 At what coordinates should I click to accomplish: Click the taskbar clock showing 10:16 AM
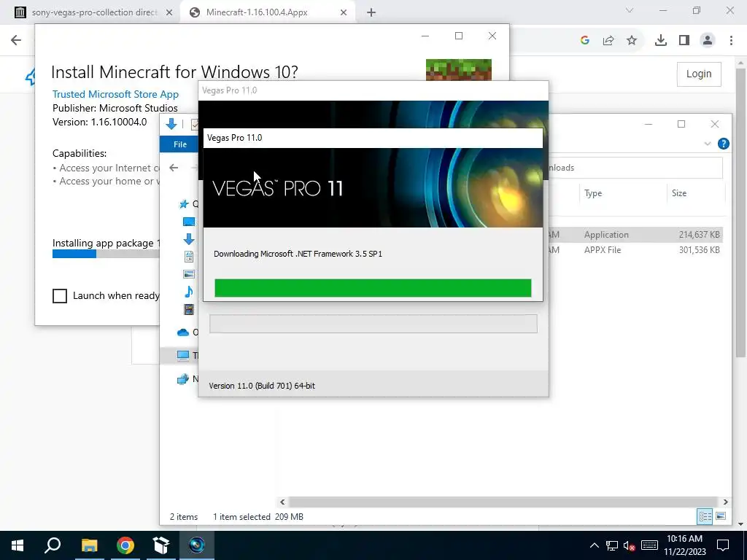[x=684, y=545]
